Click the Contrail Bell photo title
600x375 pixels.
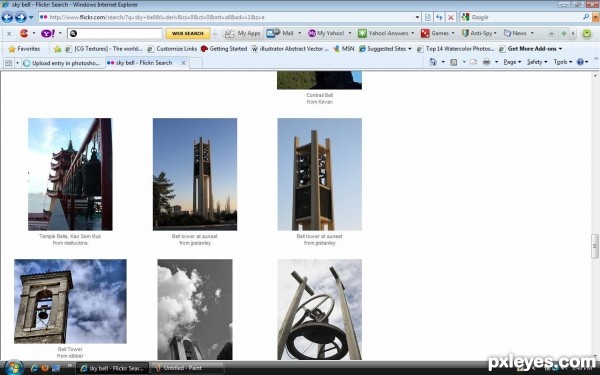(x=320, y=95)
